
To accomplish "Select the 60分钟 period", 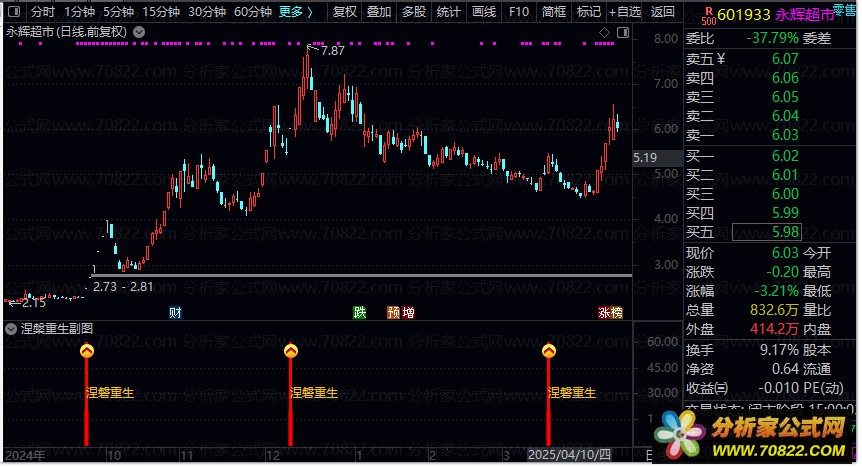I will coord(252,12).
